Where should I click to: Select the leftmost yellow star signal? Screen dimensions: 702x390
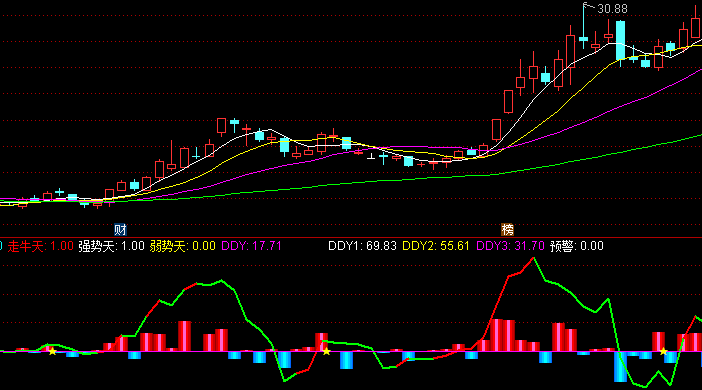click(52, 351)
